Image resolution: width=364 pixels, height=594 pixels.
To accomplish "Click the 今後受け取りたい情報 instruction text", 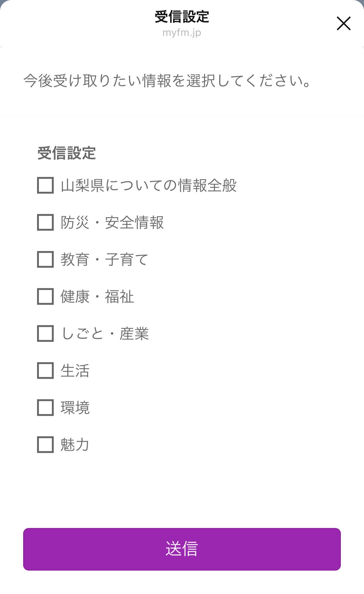I will [167, 81].
